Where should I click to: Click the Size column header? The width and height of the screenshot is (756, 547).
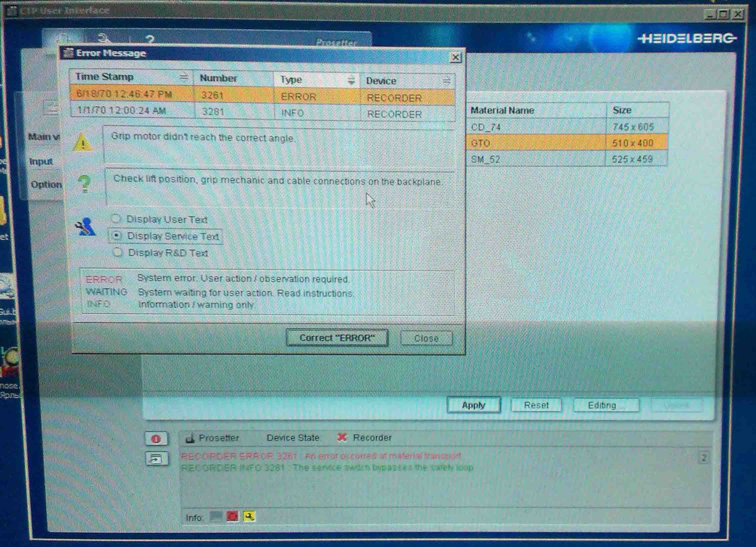pos(638,110)
